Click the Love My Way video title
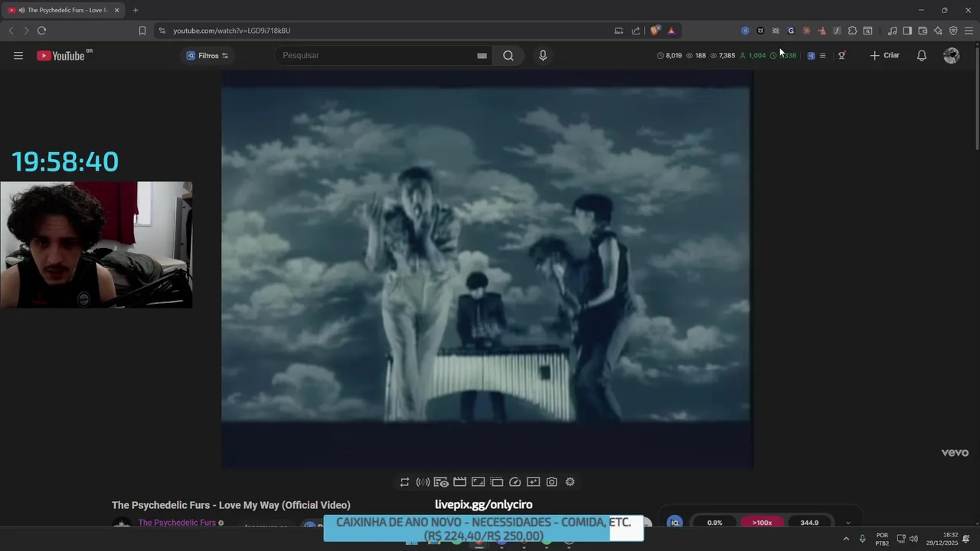 (231, 505)
